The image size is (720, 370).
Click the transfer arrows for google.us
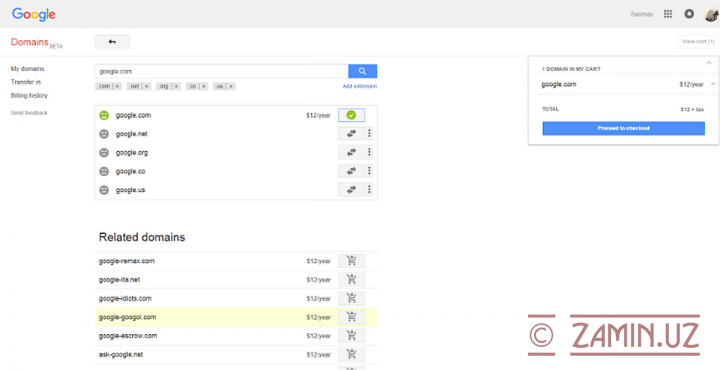pos(351,189)
